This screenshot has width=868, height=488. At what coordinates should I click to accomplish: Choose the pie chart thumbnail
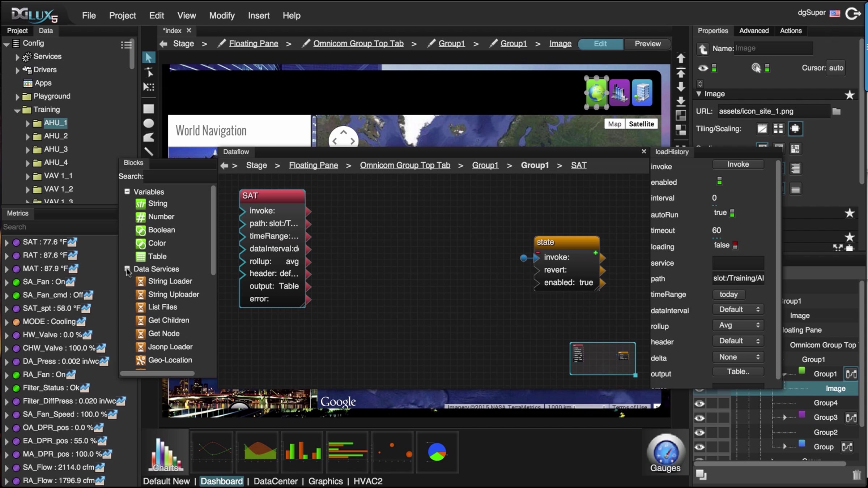tap(437, 452)
